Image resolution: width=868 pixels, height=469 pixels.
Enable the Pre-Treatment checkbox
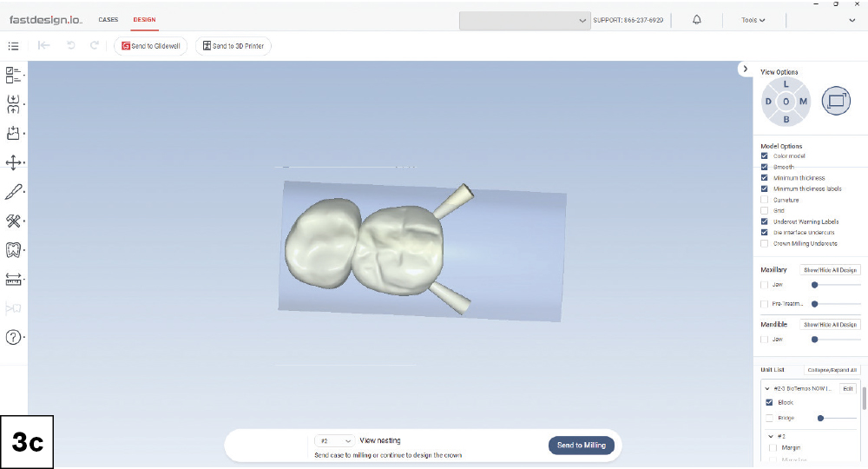coord(765,304)
